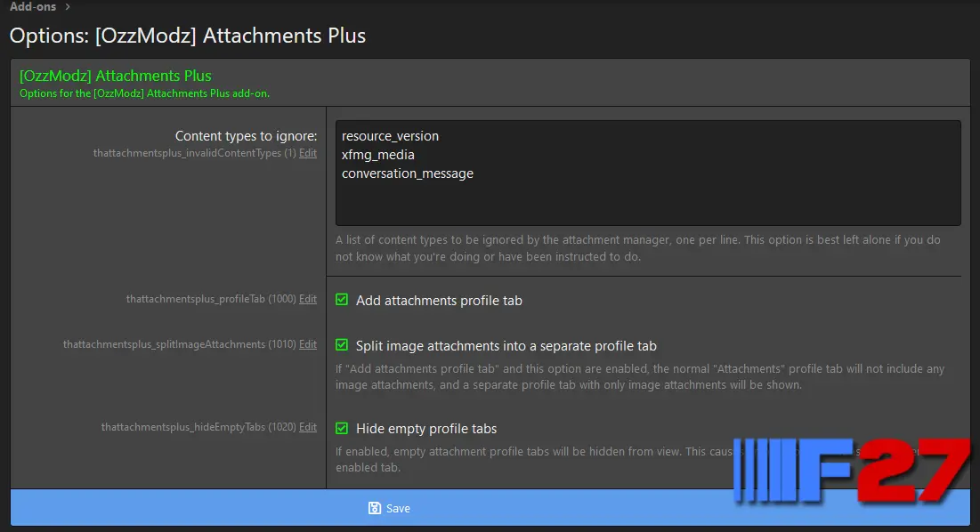The width and height of the screenshot is (980, 532).
Task: Edit thattachmentsplus_invalidContentTypes option
Action: coord(307,153)
